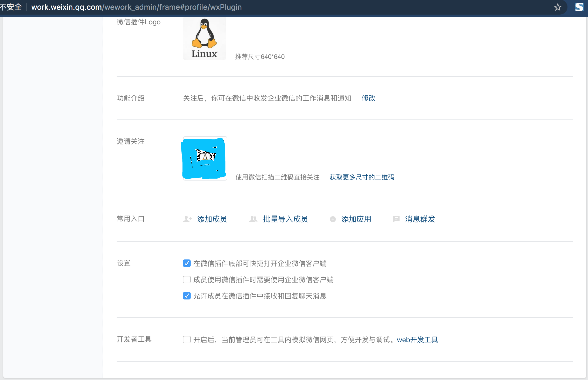Click the add member person icon
This screenshot has width=588, height=380.
tap(187, 219)
